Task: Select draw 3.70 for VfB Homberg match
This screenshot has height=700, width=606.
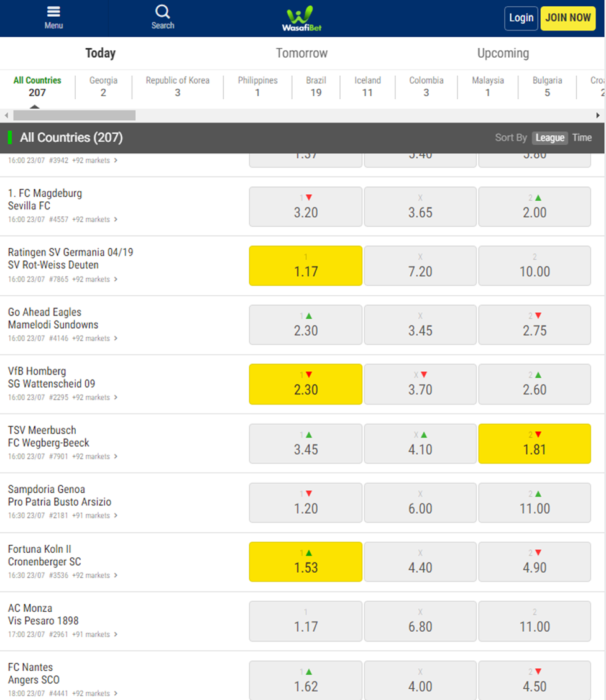Action: (420, 384)
